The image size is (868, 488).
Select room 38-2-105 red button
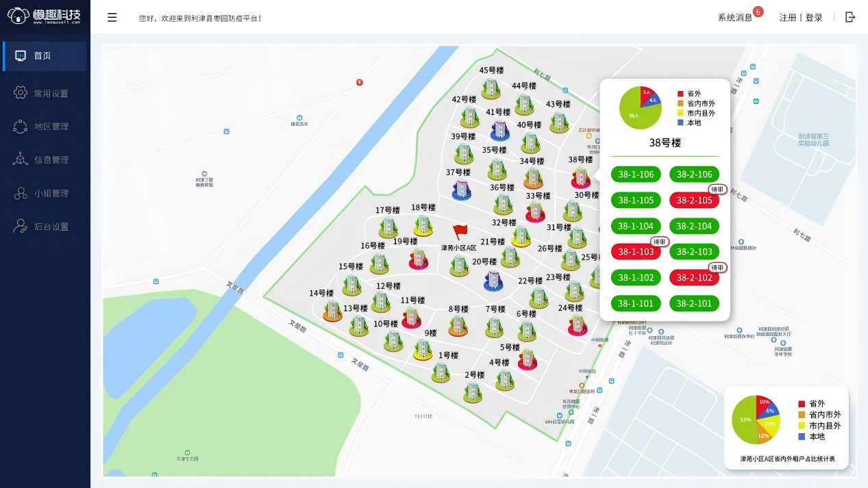click(694, 201)
